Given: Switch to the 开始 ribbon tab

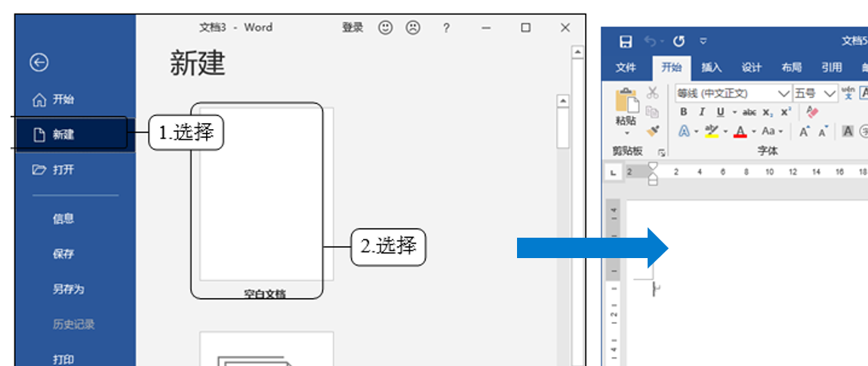Looking at the screenshot, I should pos(672,68).
